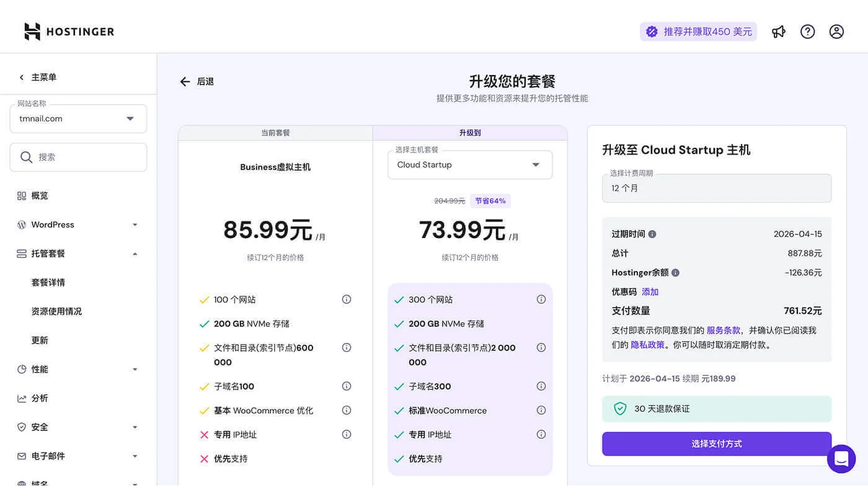Viewport: 868px width, 496px height.
Task: Click the search magnifier icon in sidebar
Action: 25,157
